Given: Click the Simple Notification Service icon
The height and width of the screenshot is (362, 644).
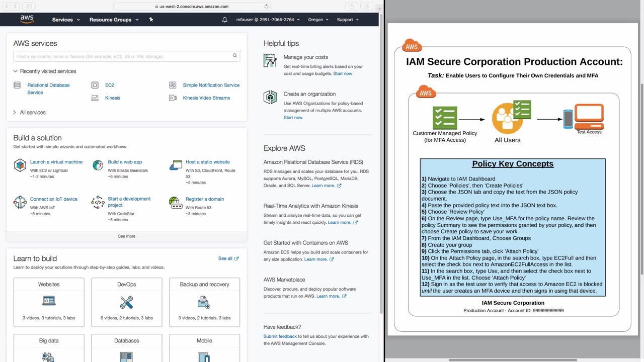Looking at the screenshot, I should point(173,85).
